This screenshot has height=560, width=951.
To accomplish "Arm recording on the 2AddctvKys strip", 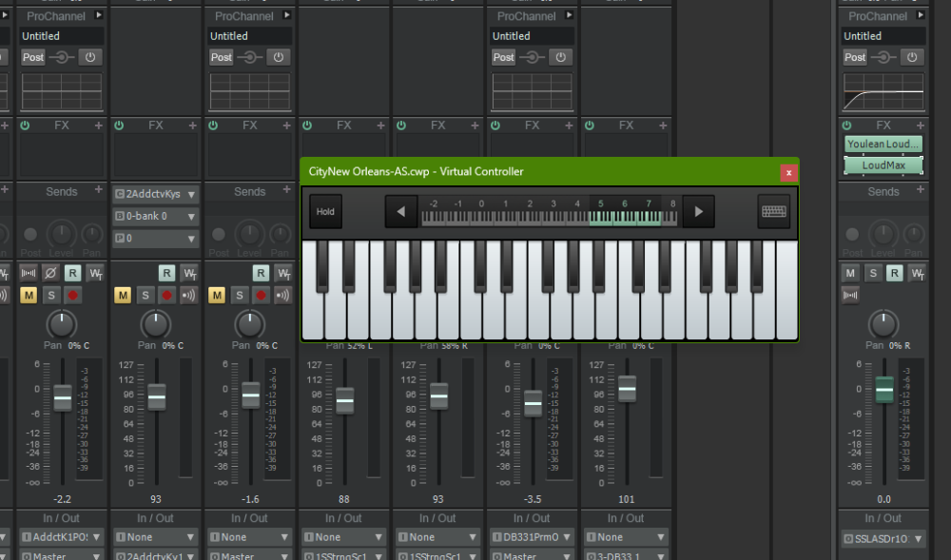I will click(166, 295).
